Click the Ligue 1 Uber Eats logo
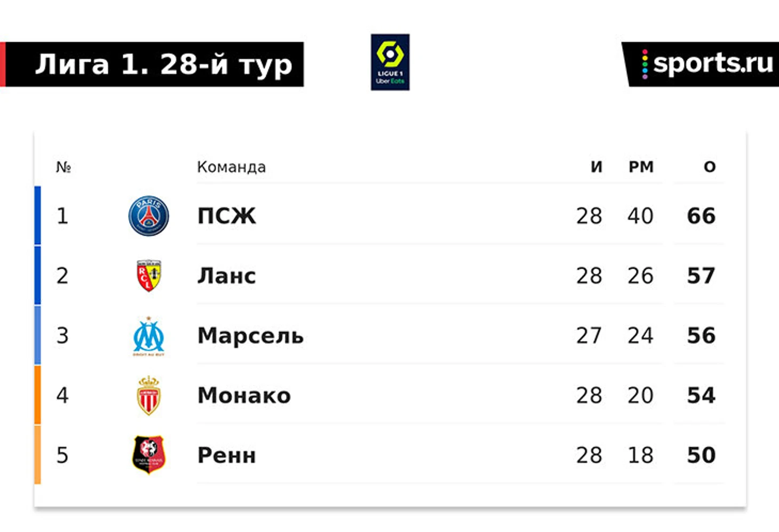This screenshot has width=779, height=532. click(390, 62)
